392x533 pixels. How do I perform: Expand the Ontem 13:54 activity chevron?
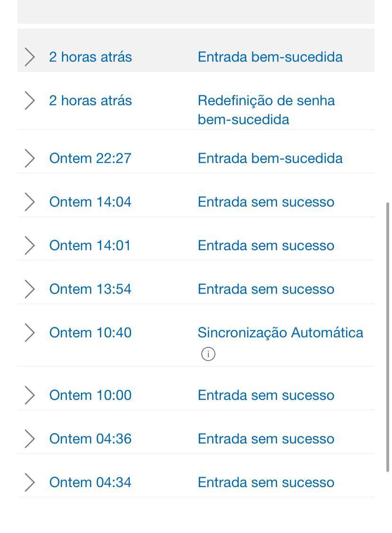coord(29,289)
